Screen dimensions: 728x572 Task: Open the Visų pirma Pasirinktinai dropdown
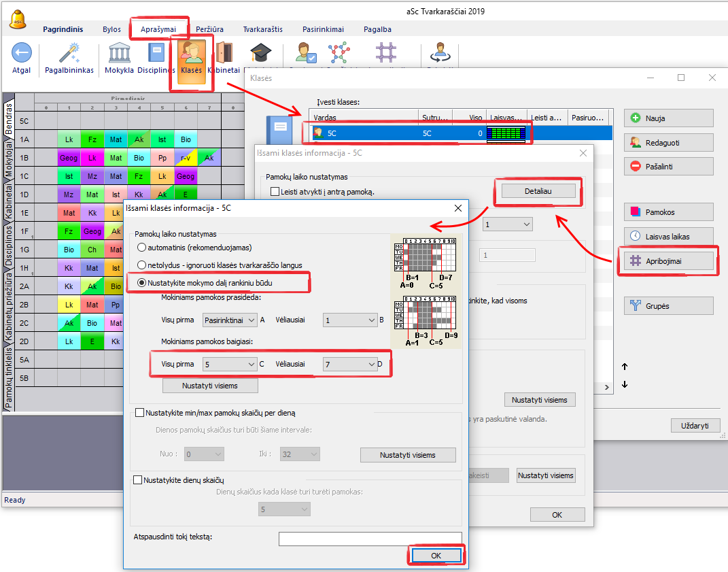230,320
